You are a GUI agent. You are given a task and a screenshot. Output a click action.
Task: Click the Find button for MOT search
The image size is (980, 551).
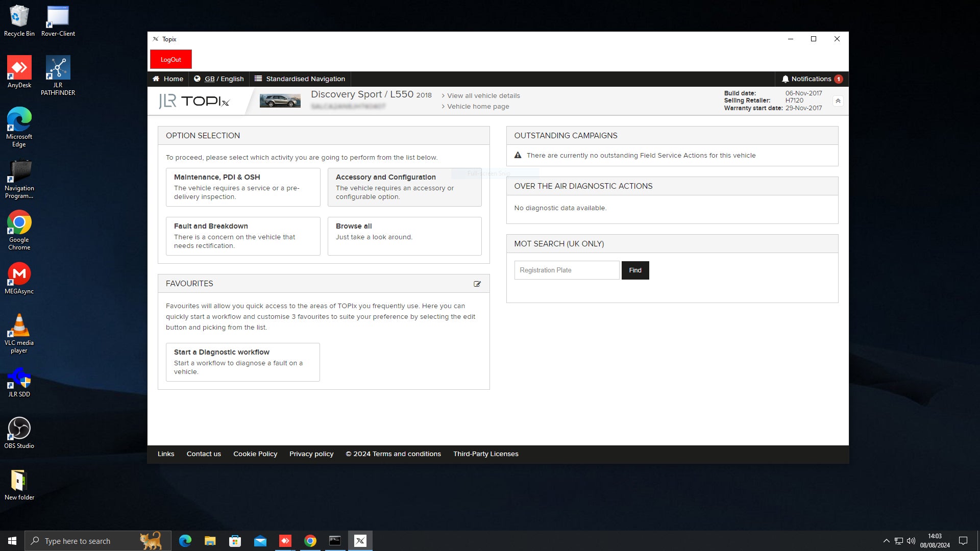[x=635, y=270]
